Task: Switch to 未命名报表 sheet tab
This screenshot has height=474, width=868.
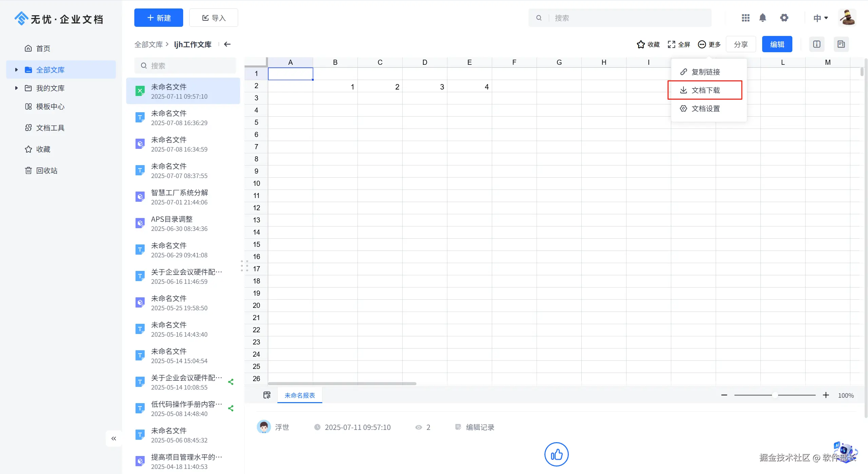Action: [300, 395]
